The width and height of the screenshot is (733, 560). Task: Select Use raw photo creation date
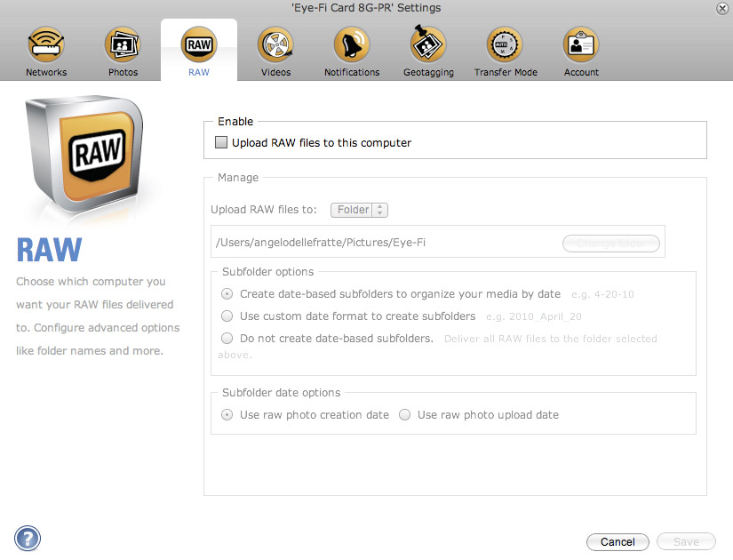point(227,415)
